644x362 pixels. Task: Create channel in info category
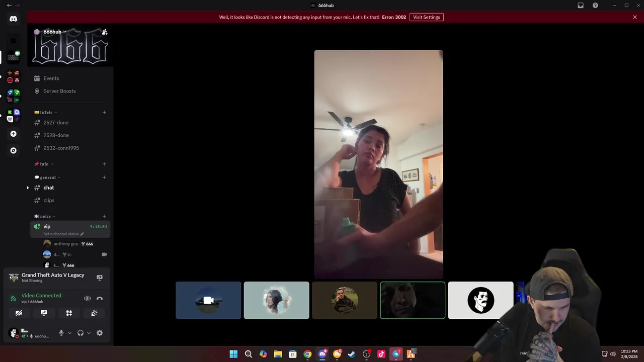point(104,164)
